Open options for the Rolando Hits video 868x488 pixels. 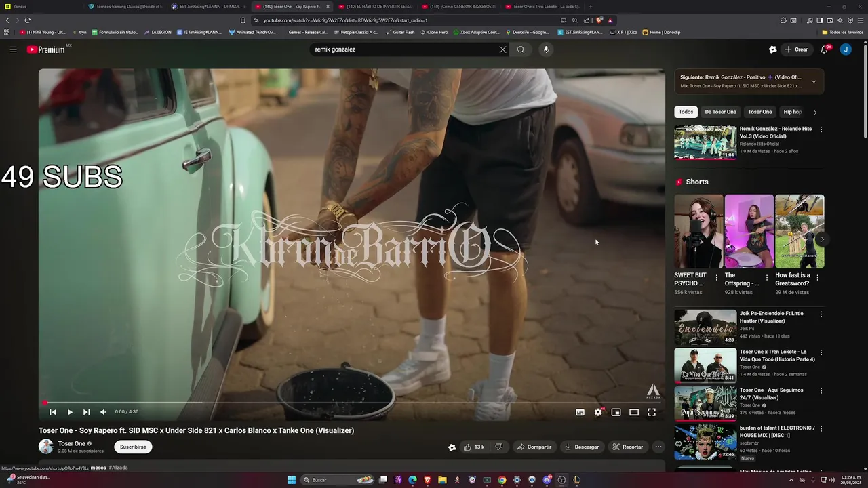tap(821, 129)
